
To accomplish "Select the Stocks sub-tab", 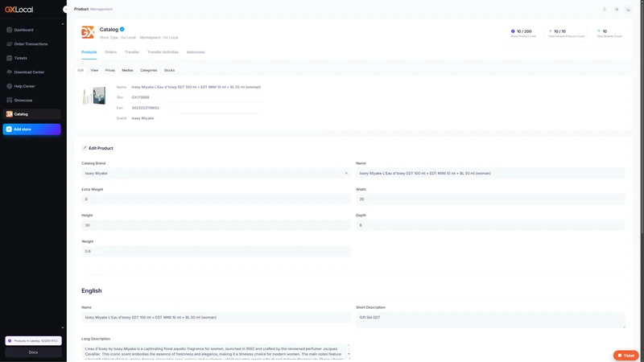I will (x=169, y=70).
